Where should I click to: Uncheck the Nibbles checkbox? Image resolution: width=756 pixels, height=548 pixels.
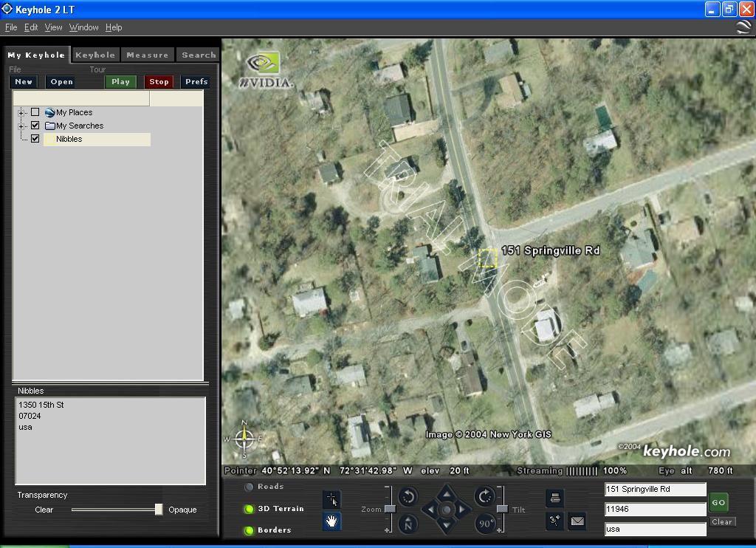35,139
